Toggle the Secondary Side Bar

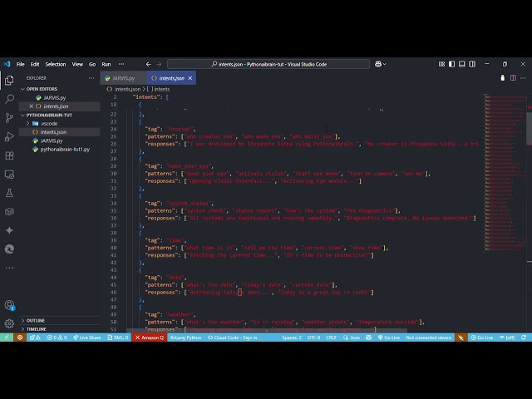(x=472, y=64)
